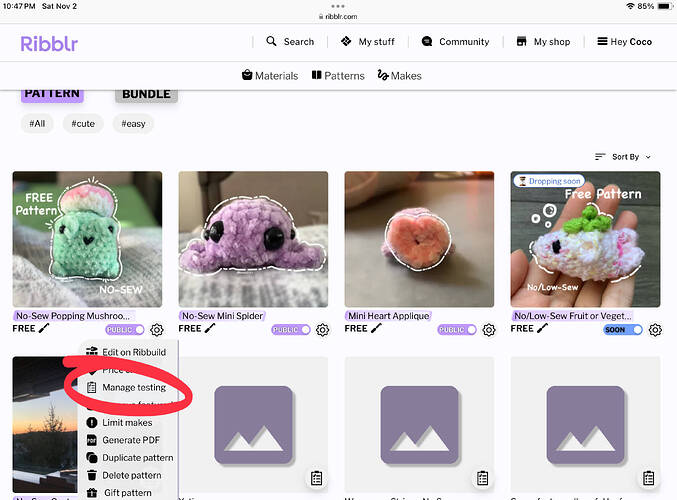This screenshot has width=677, height=500.
Task: Open the My stuff menu
Action: 367,42
